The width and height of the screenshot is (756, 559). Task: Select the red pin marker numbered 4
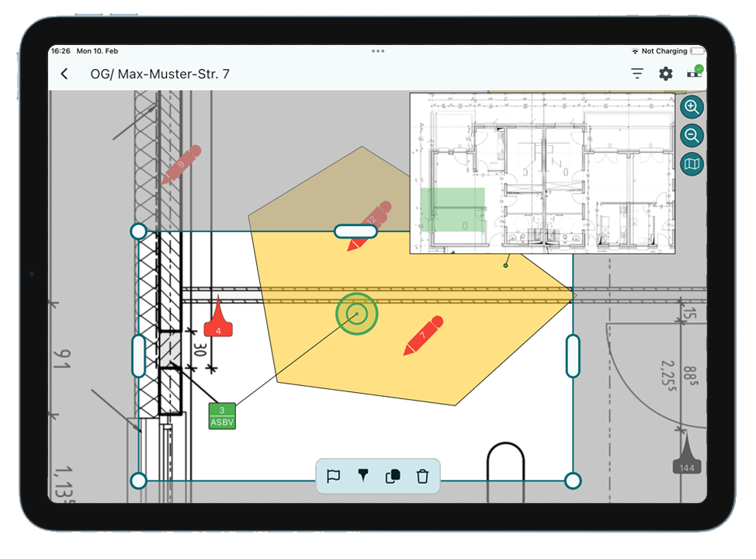tap(218, 326)
